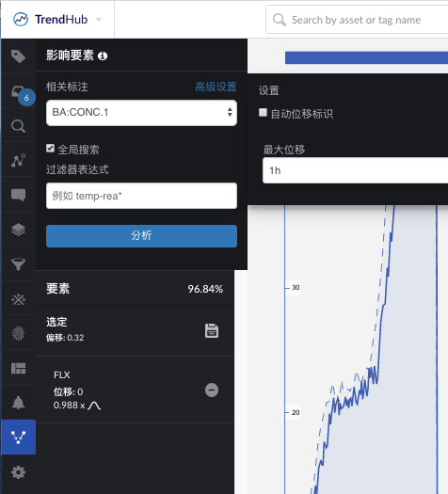Open the comments speech bubble icon
The image size is (448, 494).
tap(18, 195)
